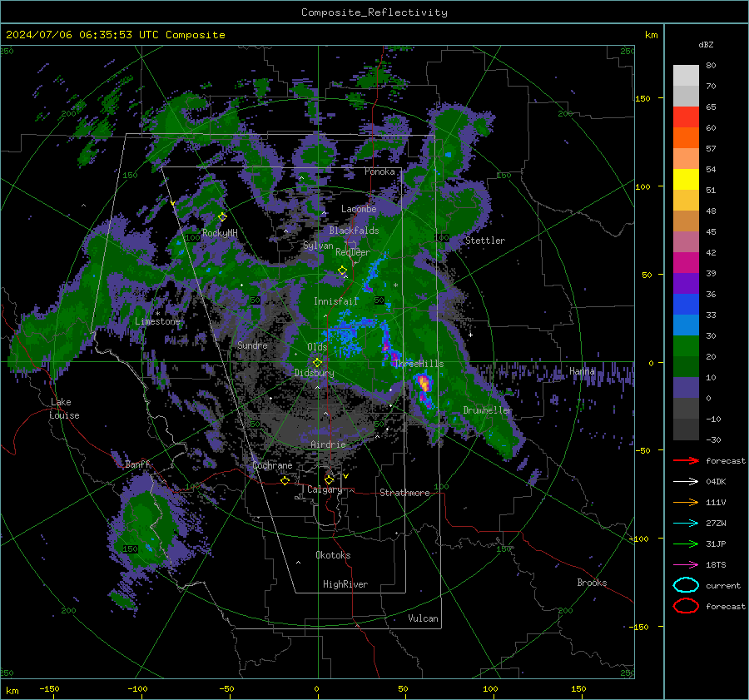Click the dBZ legend heading
Viewport: 749px width, 700px height.
(x=706, y=45)
